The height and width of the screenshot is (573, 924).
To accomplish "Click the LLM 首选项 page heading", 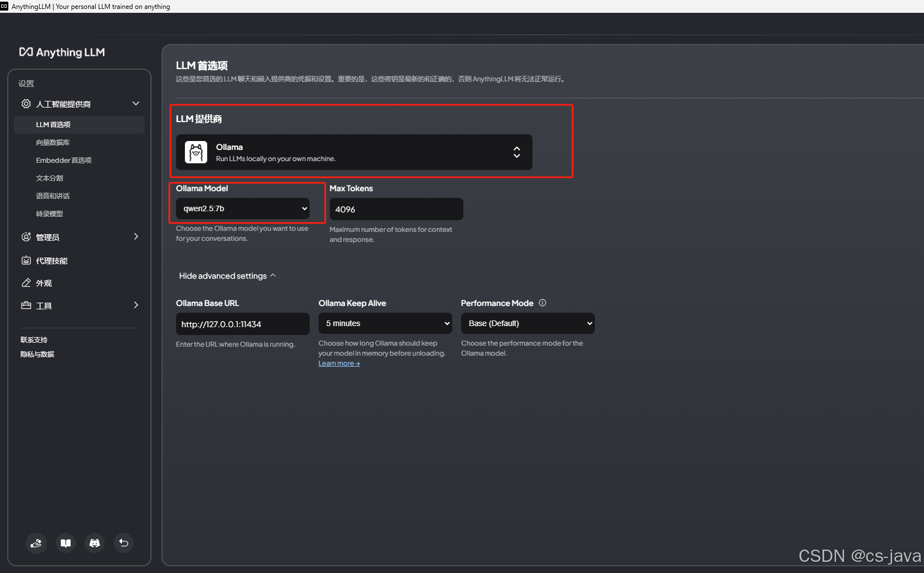I will coord(202,66).
